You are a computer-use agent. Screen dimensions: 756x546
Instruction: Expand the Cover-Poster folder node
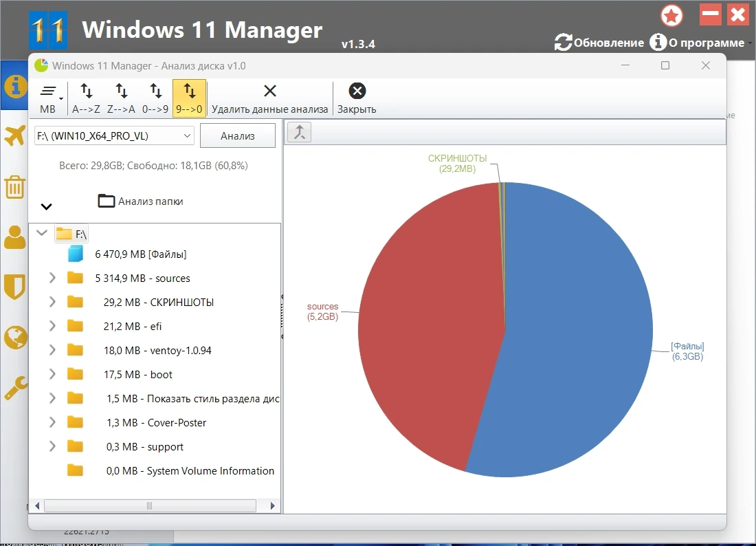click(52, 422)
